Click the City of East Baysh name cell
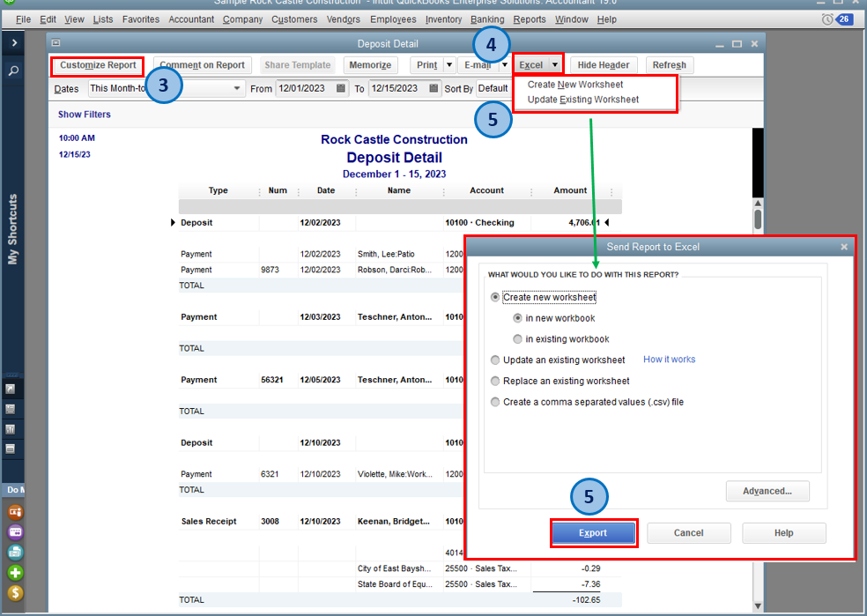The image size is (867, 616). click(x=394, y=568)
